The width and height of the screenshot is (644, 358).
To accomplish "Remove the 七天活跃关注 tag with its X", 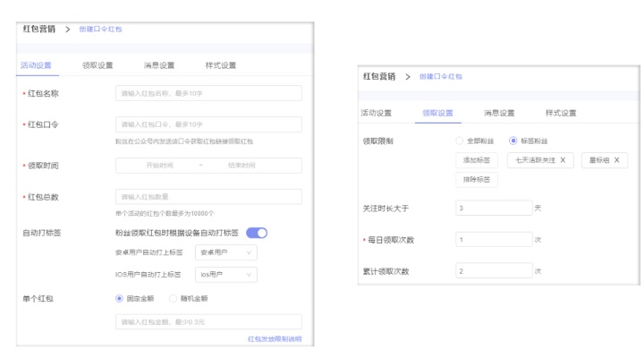I will click(563, 160).
